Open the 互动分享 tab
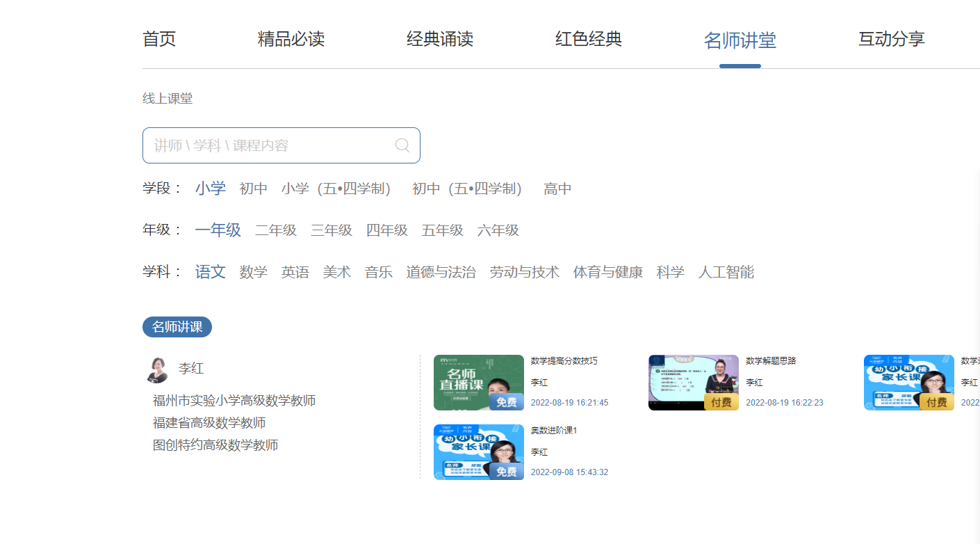Image resolution: width=980 pixels, height=544 pixels. coord(892,39)
